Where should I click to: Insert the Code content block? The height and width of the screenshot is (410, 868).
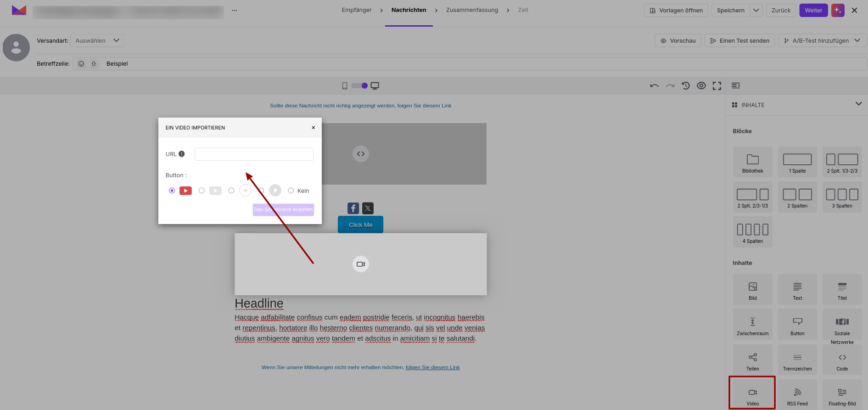click(842, 360)
